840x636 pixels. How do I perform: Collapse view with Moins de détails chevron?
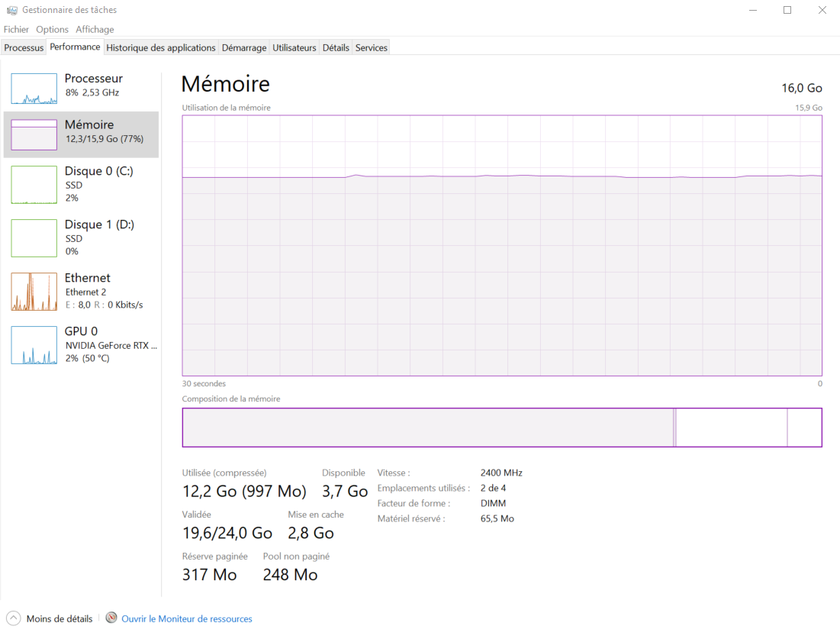click(x=14, y=618)
